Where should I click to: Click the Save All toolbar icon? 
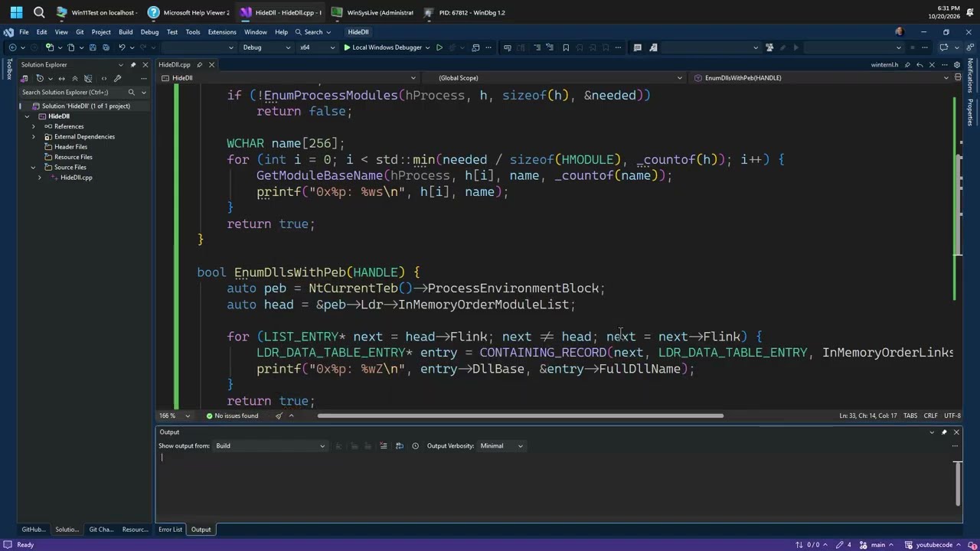[x=104, y=47]
